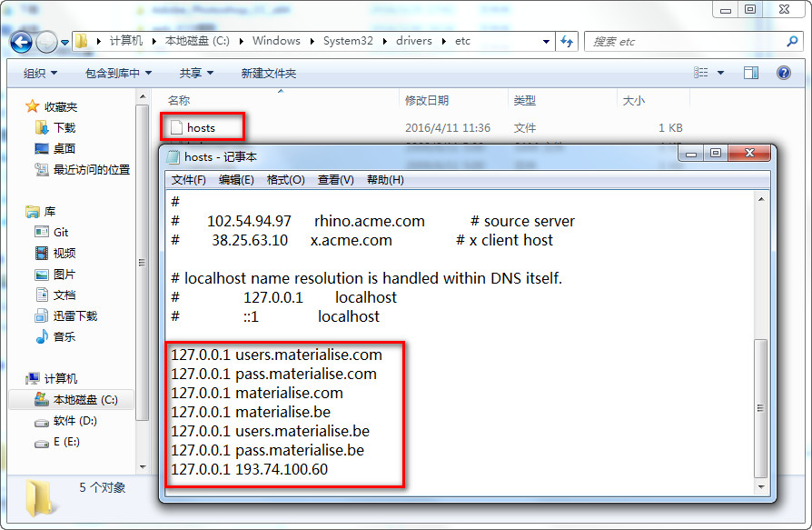This screenshot has width=812, height=530.
Task: Select Windows in the address breadcrumb
Action: point(276,41)
